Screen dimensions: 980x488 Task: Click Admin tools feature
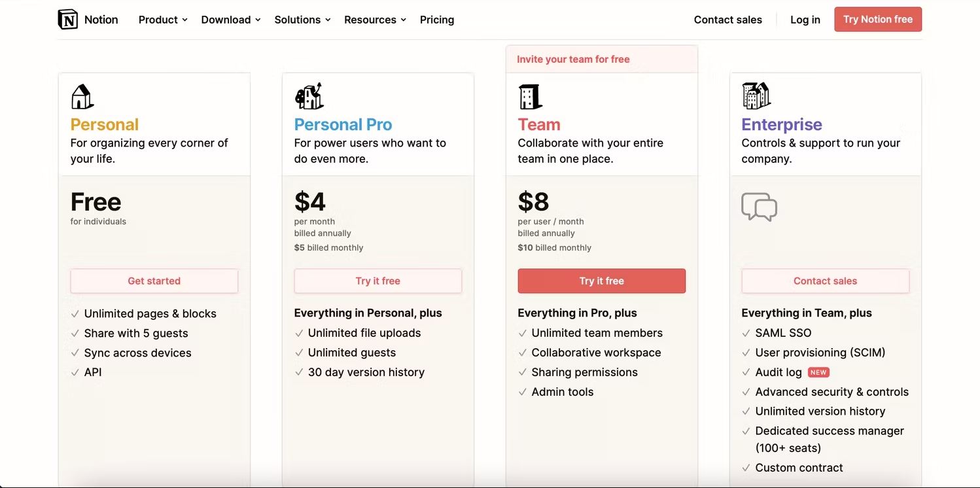coord(563,392)
